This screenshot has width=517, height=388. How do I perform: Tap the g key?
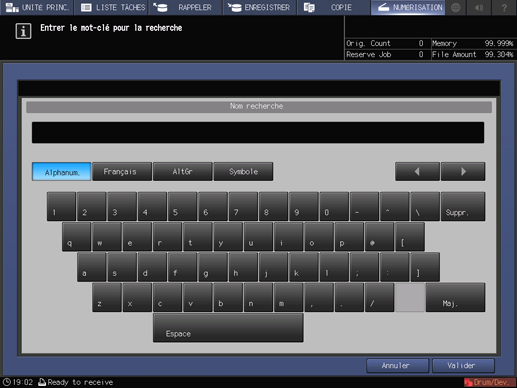click(213, 267)
